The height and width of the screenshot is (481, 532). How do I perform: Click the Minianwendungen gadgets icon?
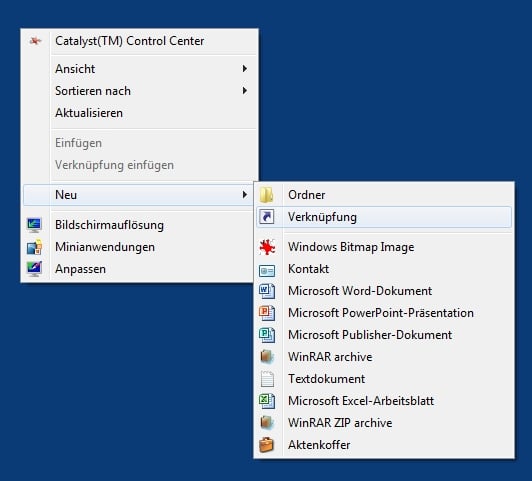click(34, 247)
